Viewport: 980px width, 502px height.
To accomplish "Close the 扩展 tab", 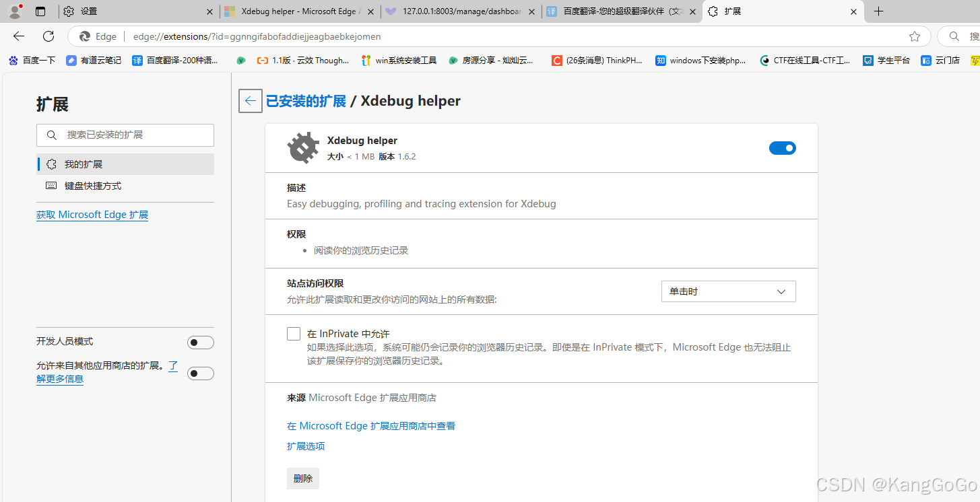I will point(853,11).
